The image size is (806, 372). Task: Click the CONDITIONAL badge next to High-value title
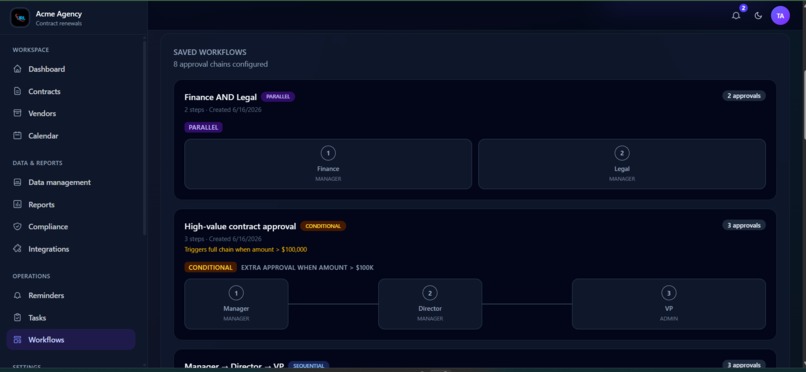point(323,226)
